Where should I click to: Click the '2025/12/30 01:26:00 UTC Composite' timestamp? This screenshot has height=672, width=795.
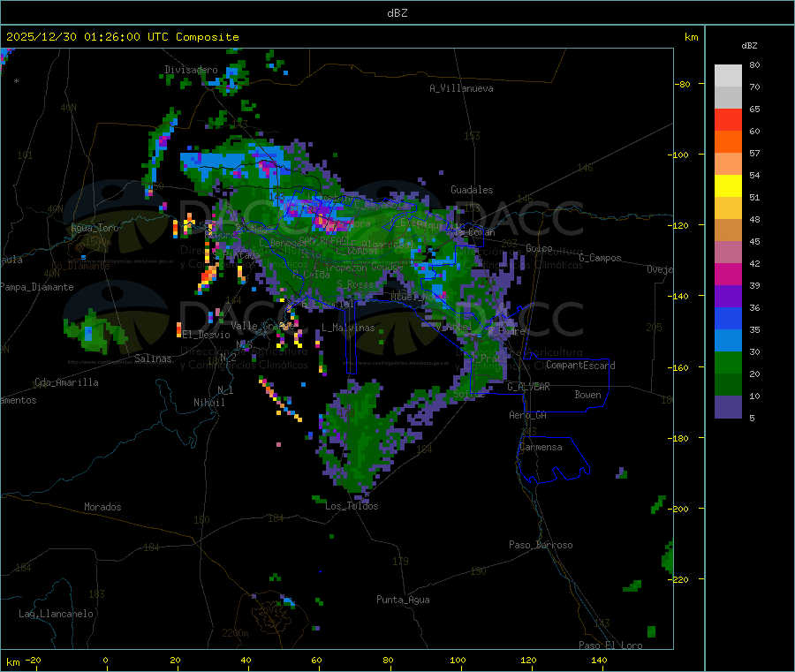click(122, 37)
